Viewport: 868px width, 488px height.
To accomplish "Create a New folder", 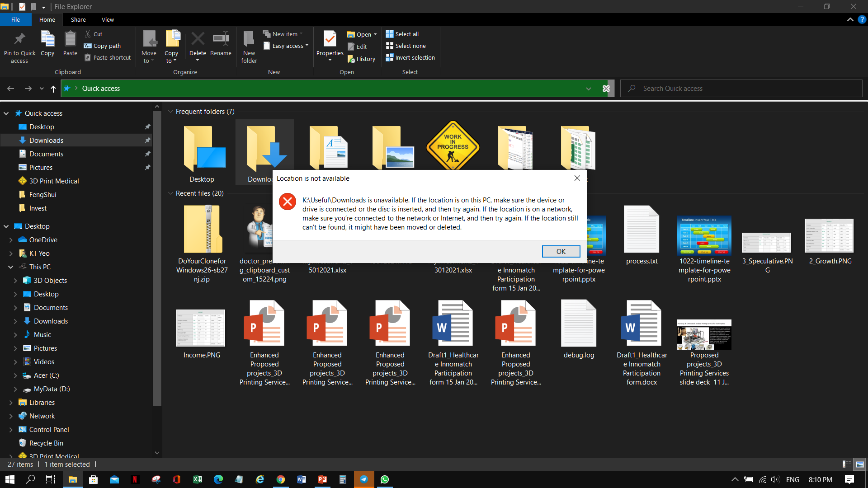I will pos(249,47).
